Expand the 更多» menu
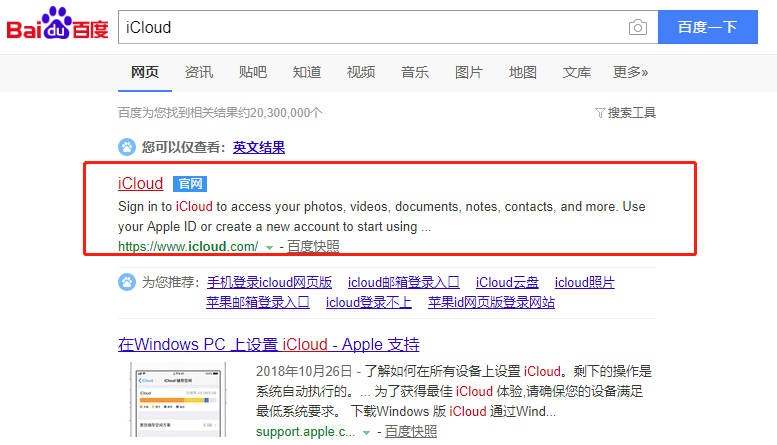Viewport: 777px width, 445px height. coord(630,72)
